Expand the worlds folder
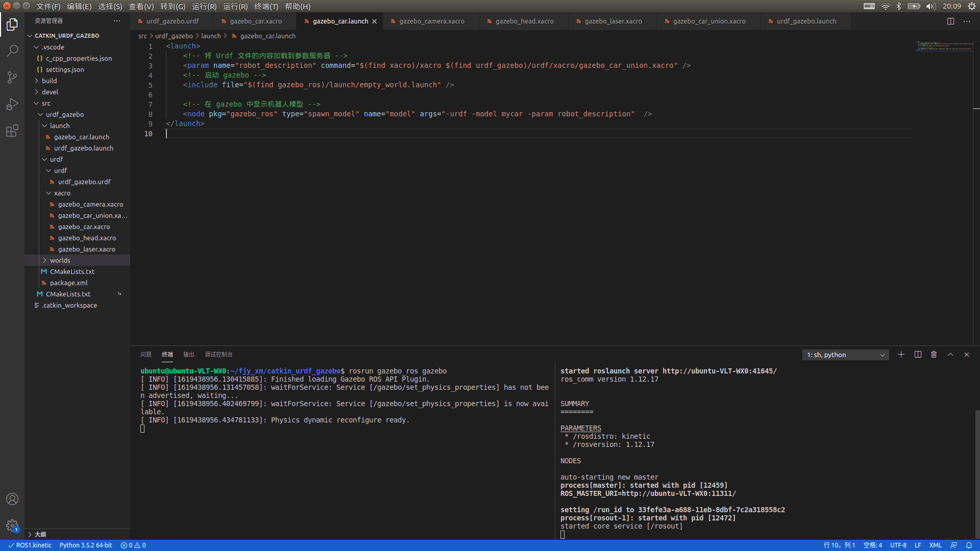980x551 pixels. (60, 261)
